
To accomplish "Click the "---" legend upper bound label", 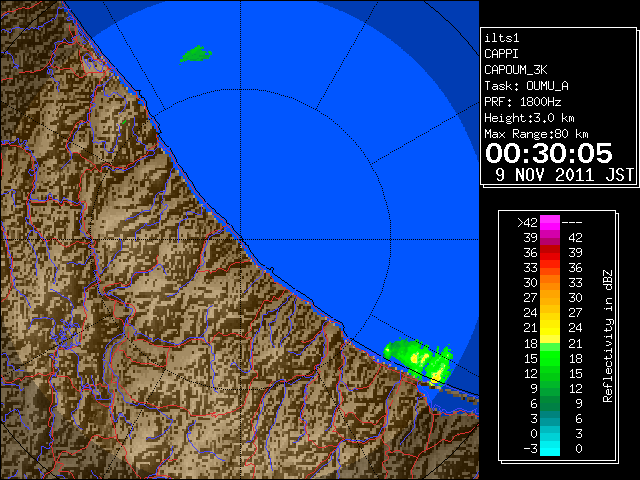I will 572,223.
